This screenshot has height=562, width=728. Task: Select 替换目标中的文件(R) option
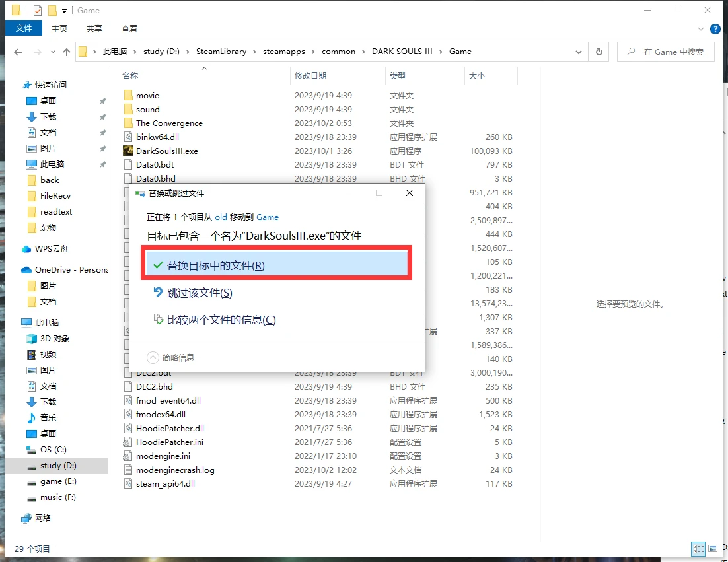(277, 265)
